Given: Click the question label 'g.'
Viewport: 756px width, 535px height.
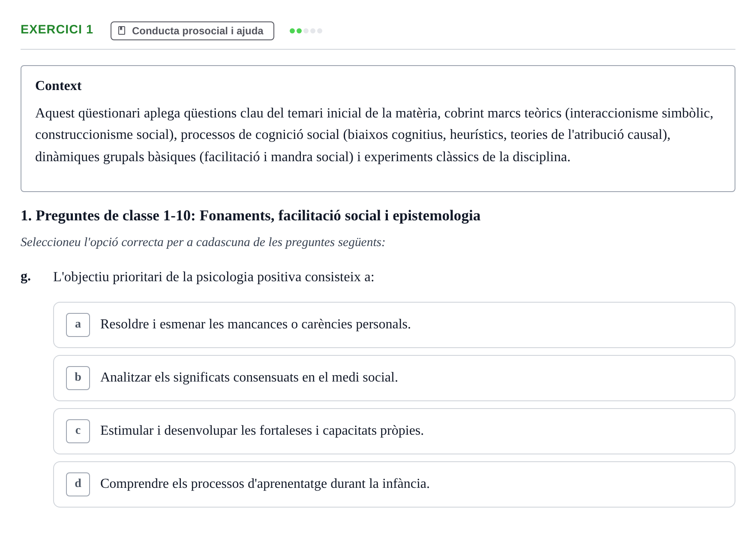Looking at the screenshot, I should click(26, 277).
